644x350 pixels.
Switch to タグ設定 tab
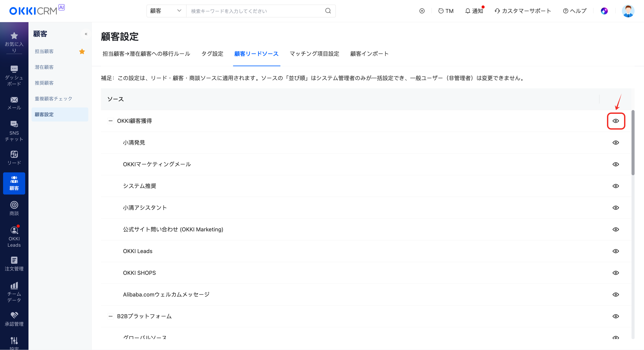212,54
